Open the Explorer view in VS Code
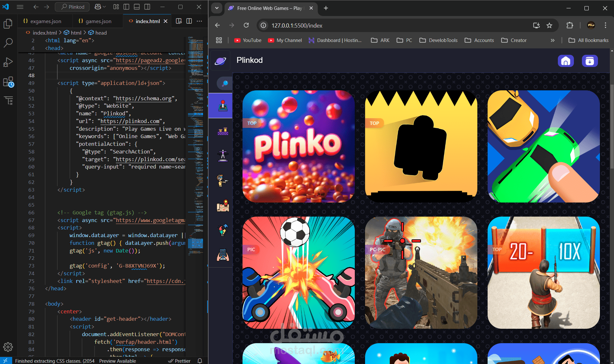614x364 pixels. [8, 24]
